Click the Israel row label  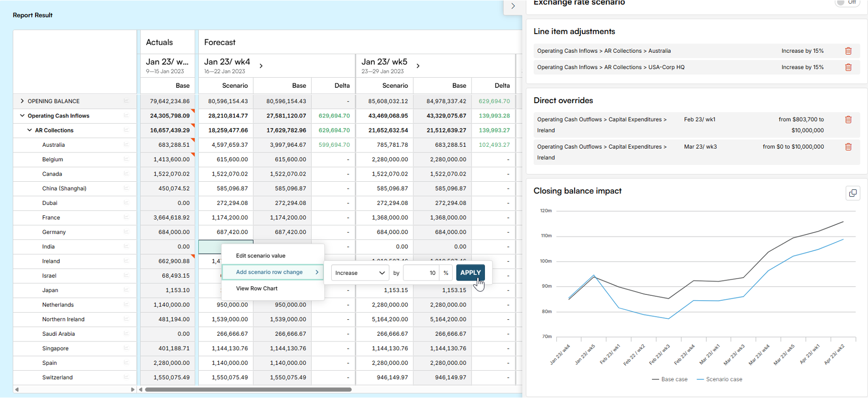(49, 276)
